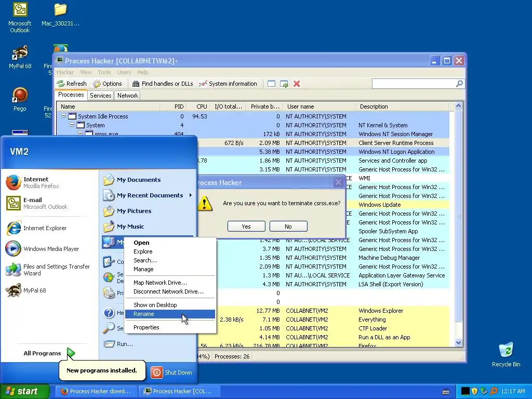This screenshot has width=532, height=399.
Task: Sort processes by the PID column
Action: [174, 107]
